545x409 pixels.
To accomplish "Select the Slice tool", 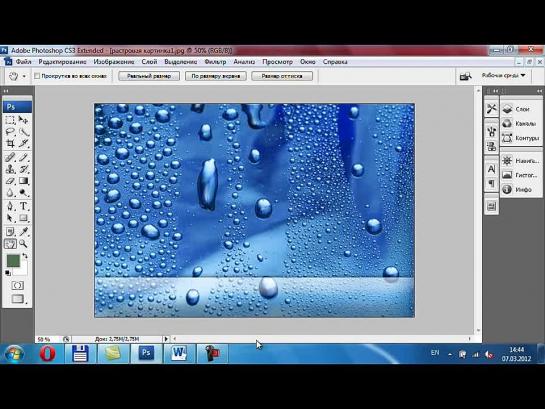I will (23, 143).
